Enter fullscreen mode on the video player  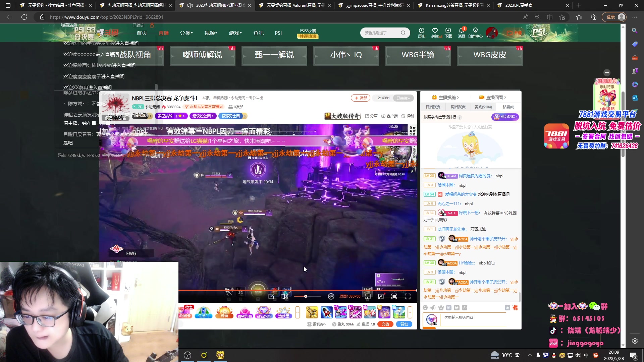[x=408, y=296]
